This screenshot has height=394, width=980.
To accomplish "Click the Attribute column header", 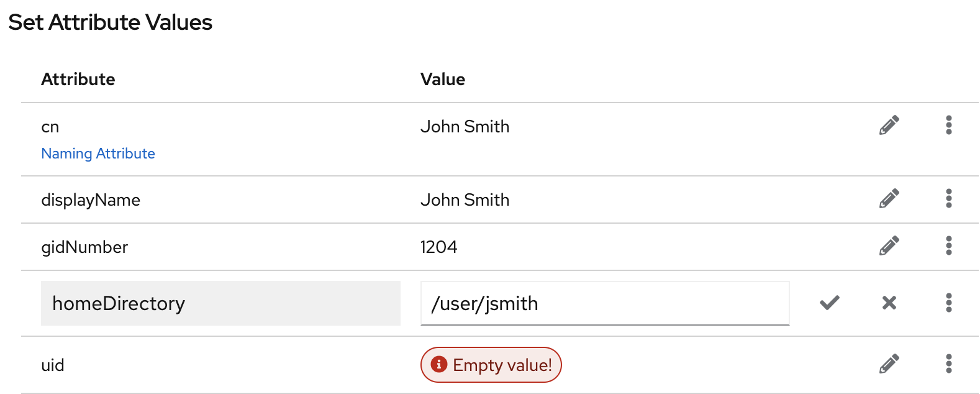I will pyautogui.click(x=78, y=80).
